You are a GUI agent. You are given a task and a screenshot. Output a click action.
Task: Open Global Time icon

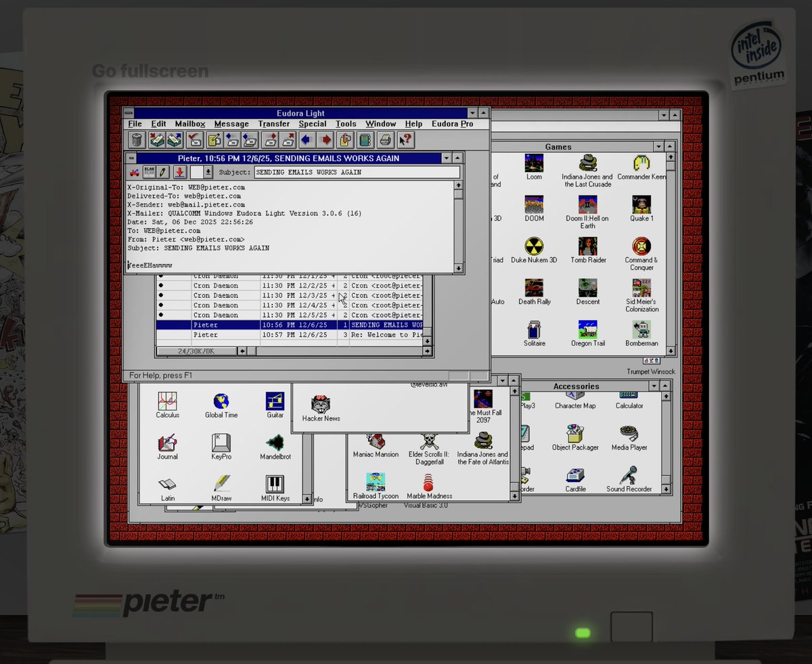pos(221,405)
